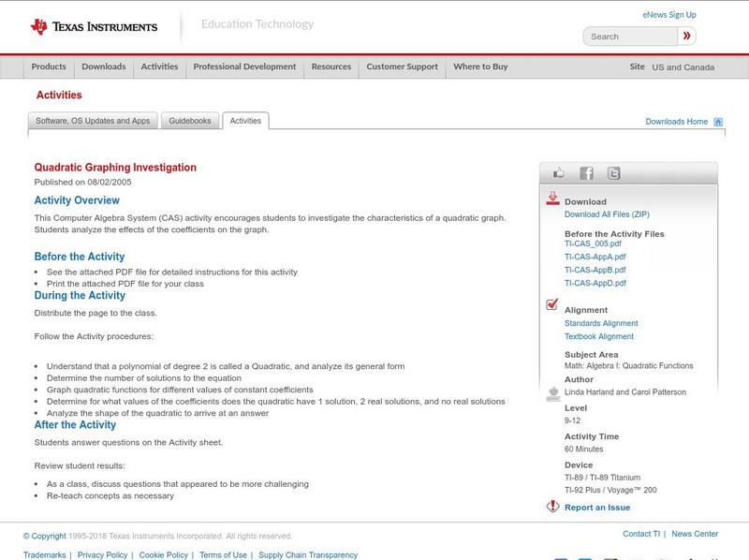Click the Author person icon
The height and width of the screenshot is (560, 749).
coord(553,394)
